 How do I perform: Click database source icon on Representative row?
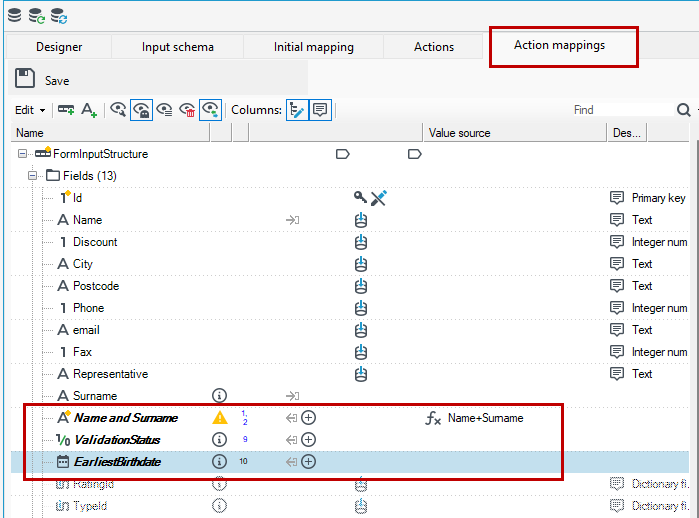[361, 374]
